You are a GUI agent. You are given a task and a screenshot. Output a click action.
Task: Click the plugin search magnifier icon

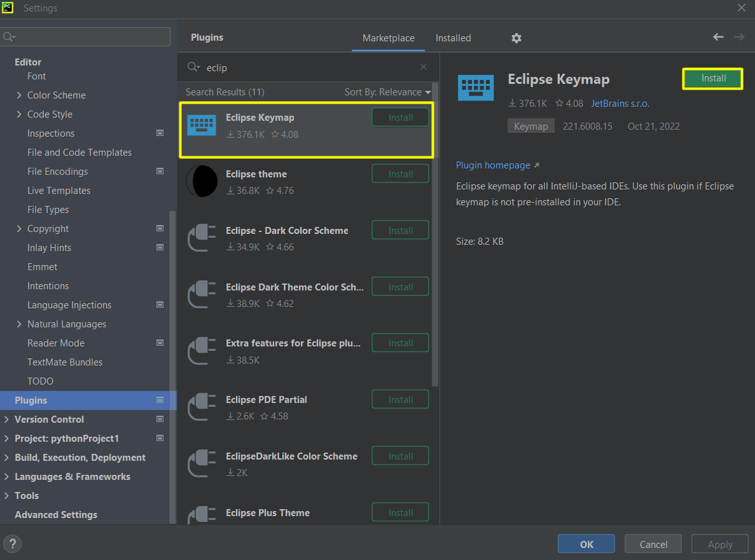(x=193, y=67)
